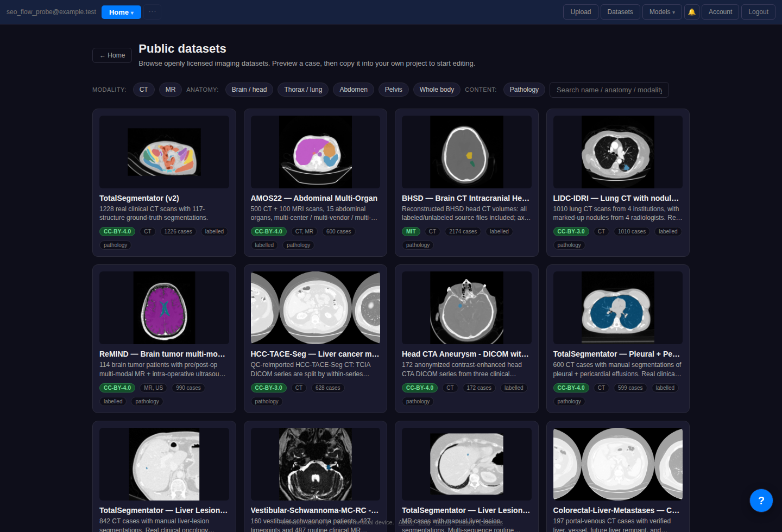The width and height of the screenshot is (782, 532).
Task: Click the 'Public datasets' page heading
Action: [182, 49]
